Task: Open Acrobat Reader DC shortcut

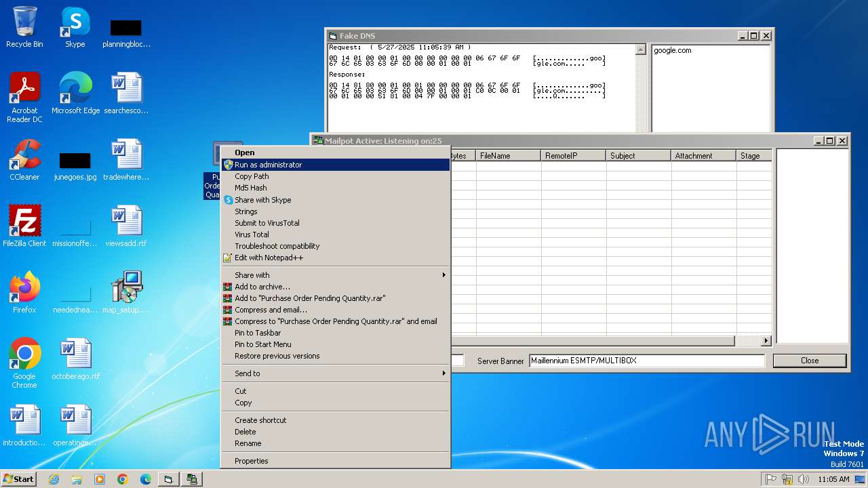Action: click(24, 97)
